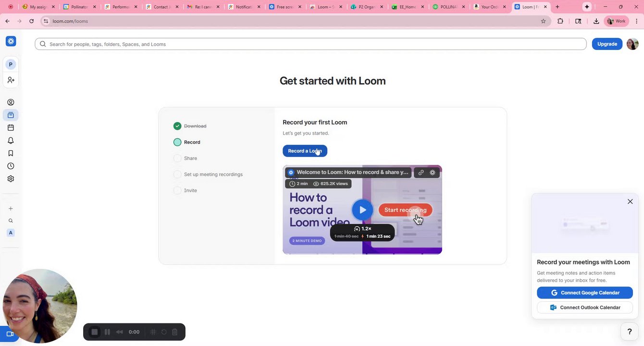
Task: Click the small magnifier icon in sidebar
Action: [x=11, y=221]
